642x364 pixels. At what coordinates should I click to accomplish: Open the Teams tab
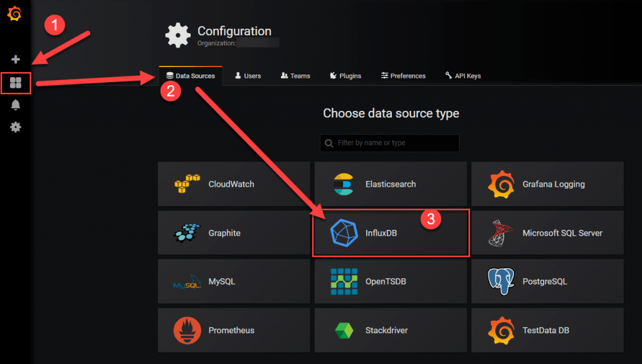pyautogui.click(x=295, y=76)
